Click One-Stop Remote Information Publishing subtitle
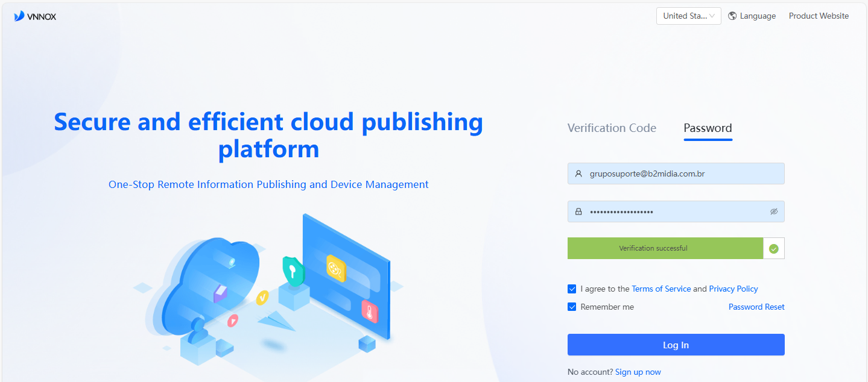This screenshot has height=382, width=868. click(268, 184)
